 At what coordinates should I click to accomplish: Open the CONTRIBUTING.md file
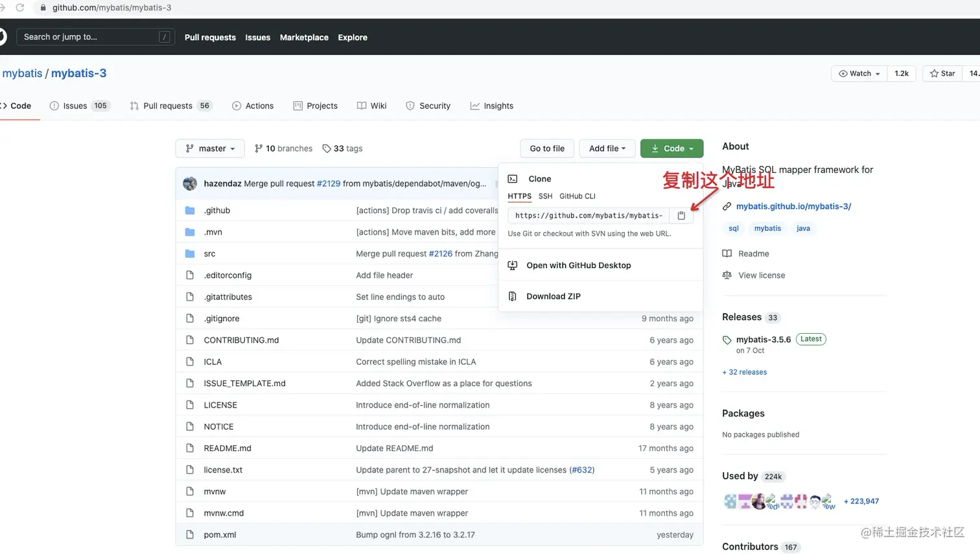pyautogui.click(x=241, y=340)
